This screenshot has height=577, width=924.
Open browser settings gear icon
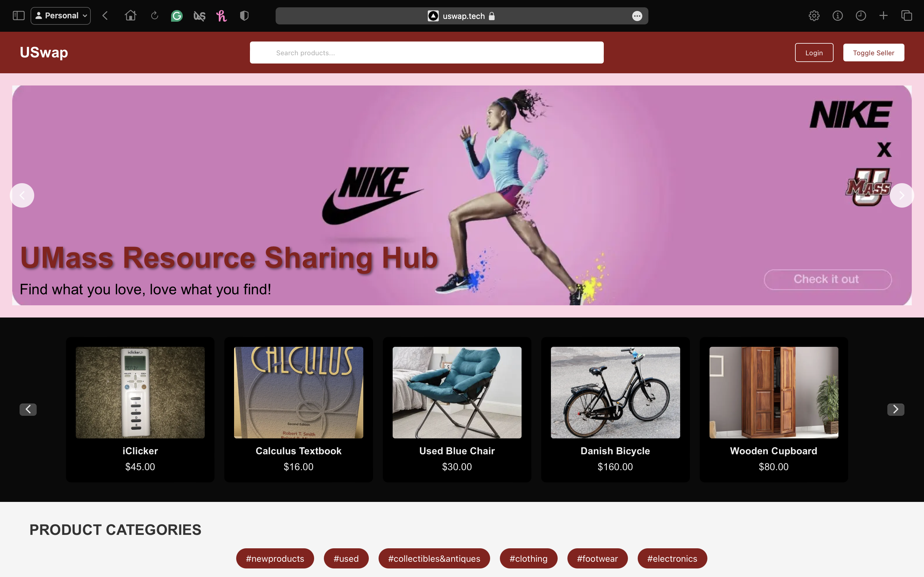coord(814,16)
